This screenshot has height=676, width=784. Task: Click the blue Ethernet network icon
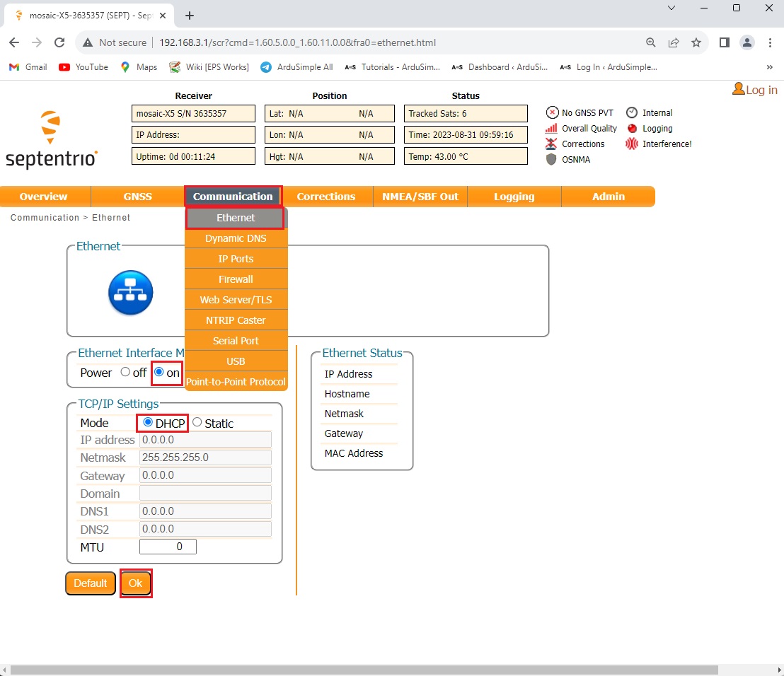(130, 292)
